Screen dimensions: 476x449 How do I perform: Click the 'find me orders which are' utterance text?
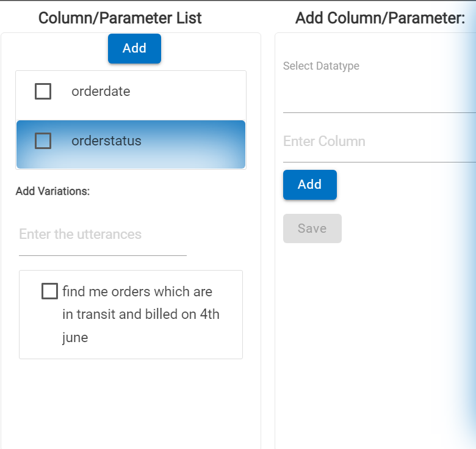tap(137, 292)
